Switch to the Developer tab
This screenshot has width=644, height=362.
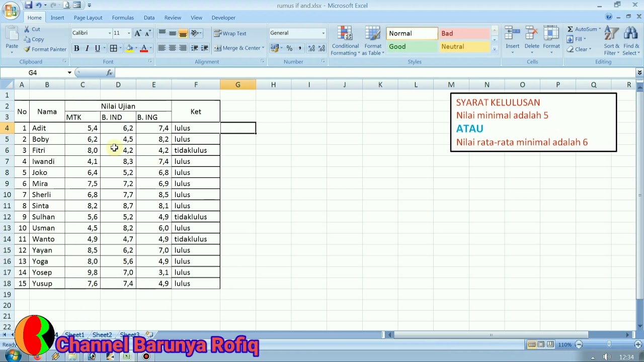tap(223, 18)
